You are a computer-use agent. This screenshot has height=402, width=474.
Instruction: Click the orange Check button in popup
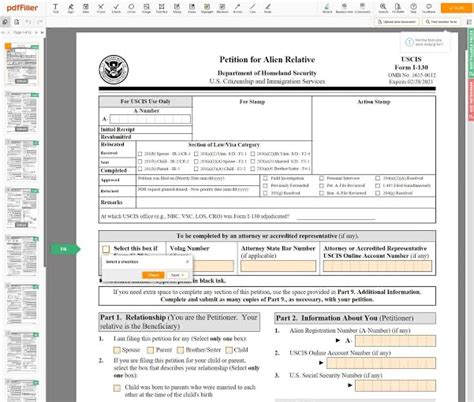153,275
